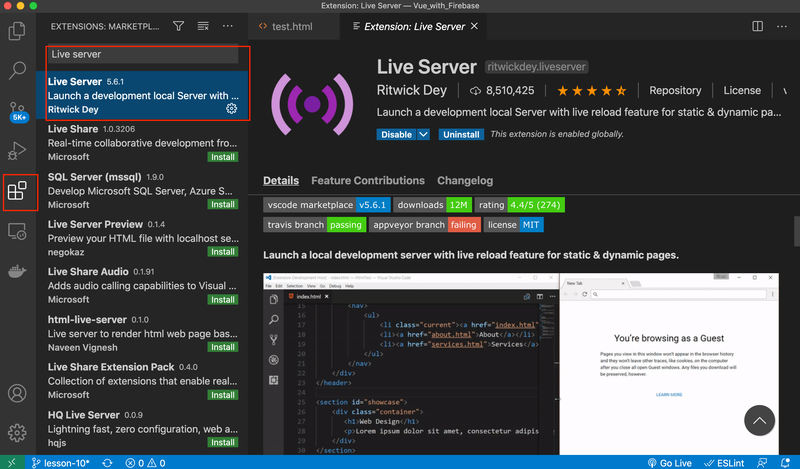Install html-live-server extension

click(223, 347)
